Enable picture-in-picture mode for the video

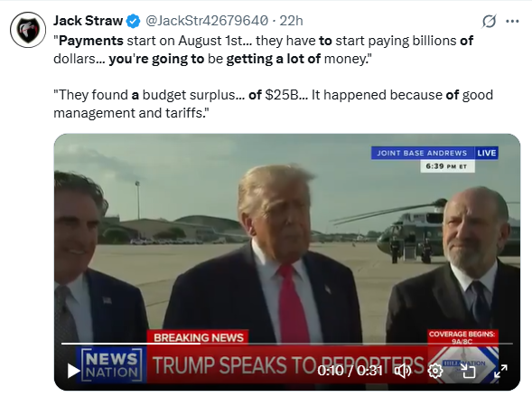click(468, 371)
